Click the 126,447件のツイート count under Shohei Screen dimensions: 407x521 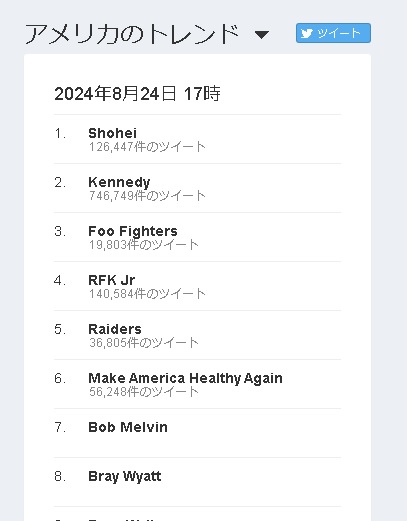(x=147, y=147)
